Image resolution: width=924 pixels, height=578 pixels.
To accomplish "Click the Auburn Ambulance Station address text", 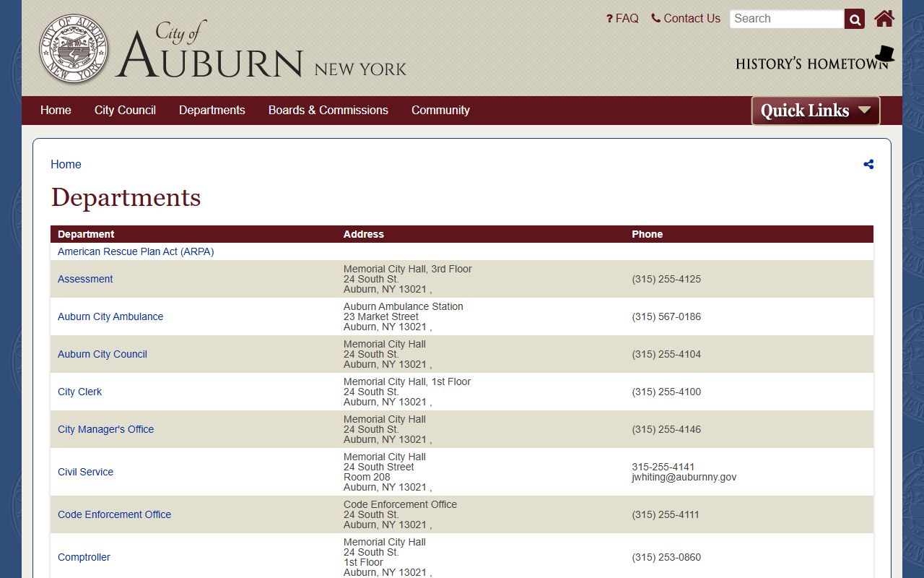I will (x=404, y=306).
